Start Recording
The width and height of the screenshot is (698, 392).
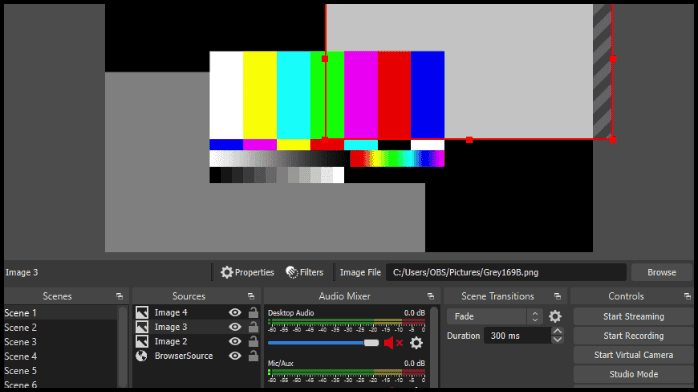(x=633, y=336)
